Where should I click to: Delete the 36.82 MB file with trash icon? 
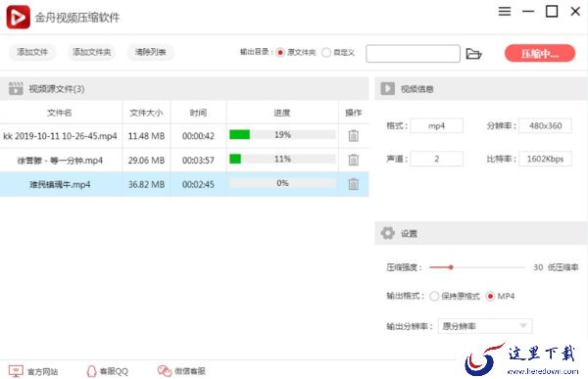click(x=353, y=184)
